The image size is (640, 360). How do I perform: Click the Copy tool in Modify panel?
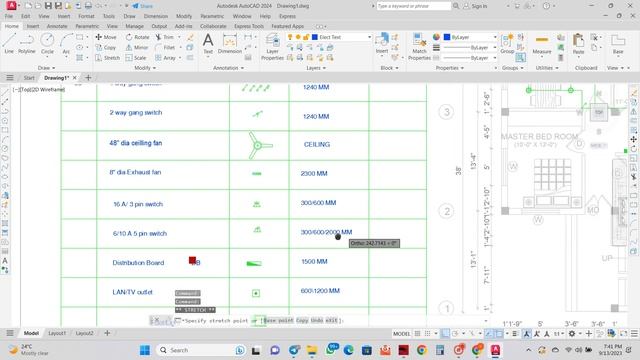coord(106,47)
